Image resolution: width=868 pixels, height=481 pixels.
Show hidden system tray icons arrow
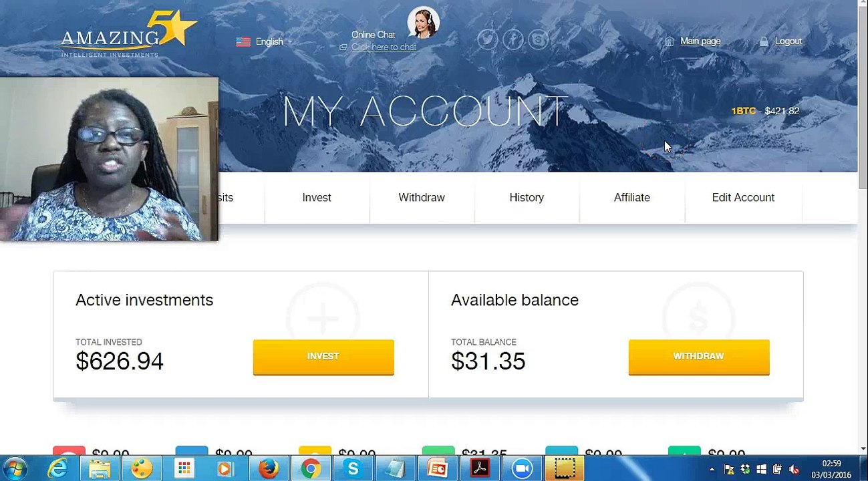712,470
